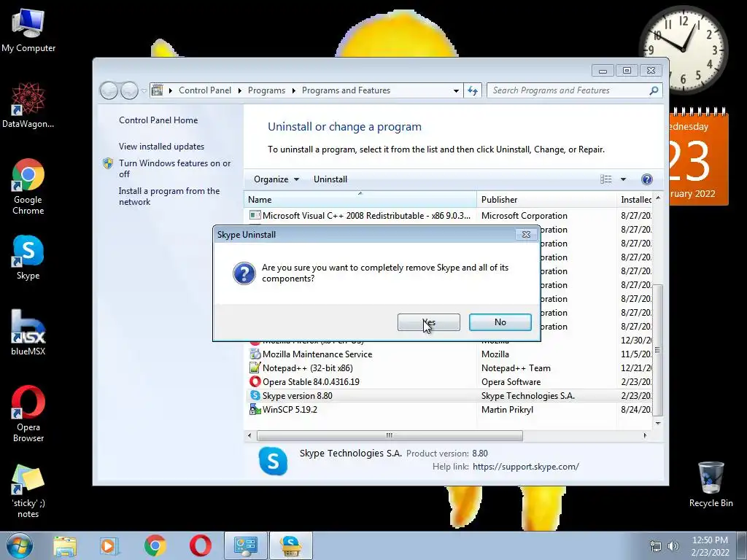Select Recycle Bin icon
The width and height of the screenshot is (747, 560).
(711, 484)
